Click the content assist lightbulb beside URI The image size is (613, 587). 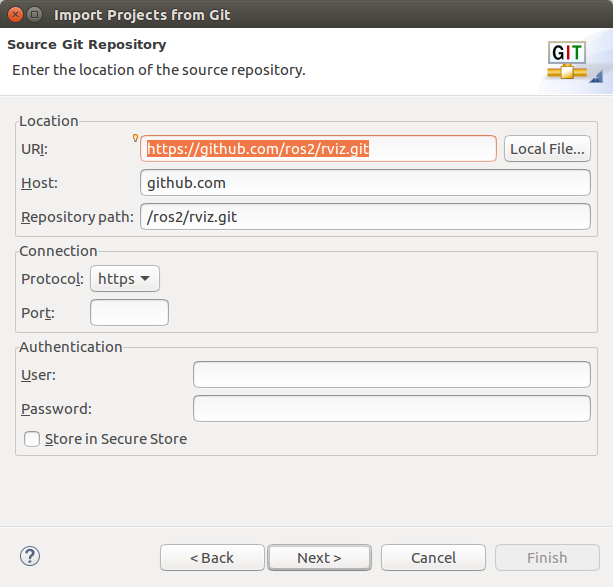(x=135, y=138)
